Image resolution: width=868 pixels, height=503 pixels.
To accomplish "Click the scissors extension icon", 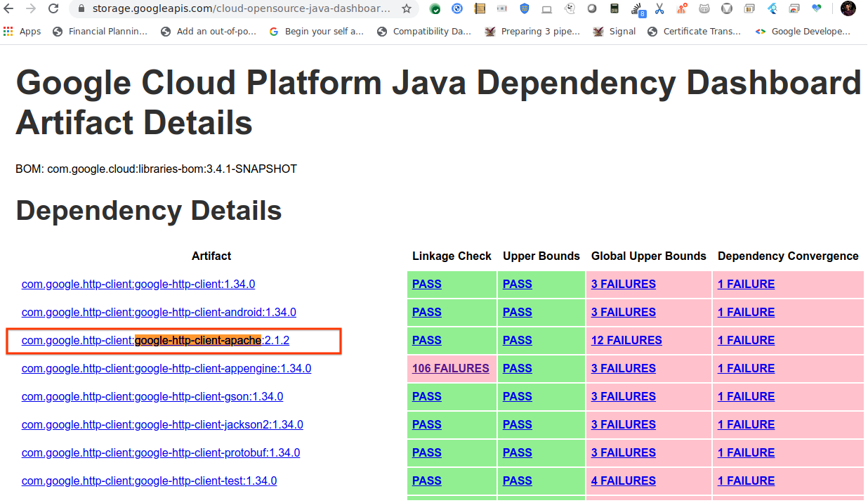I will click(659, 10).
